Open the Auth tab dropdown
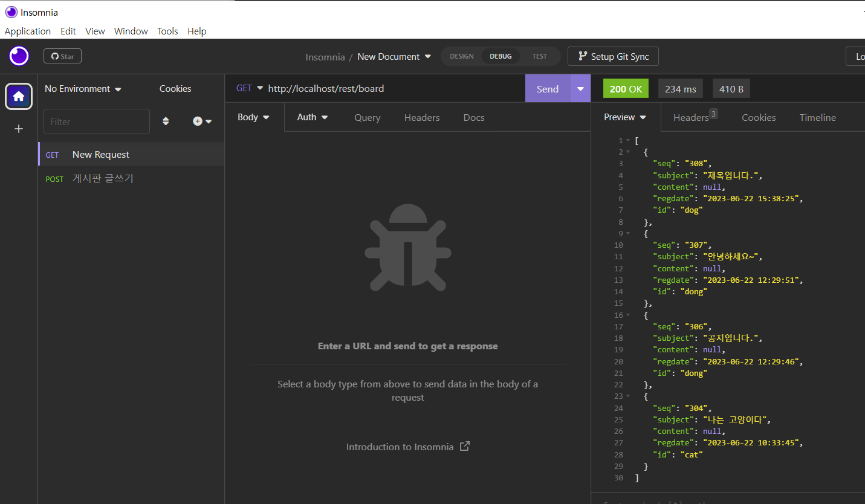 (313, 117)
